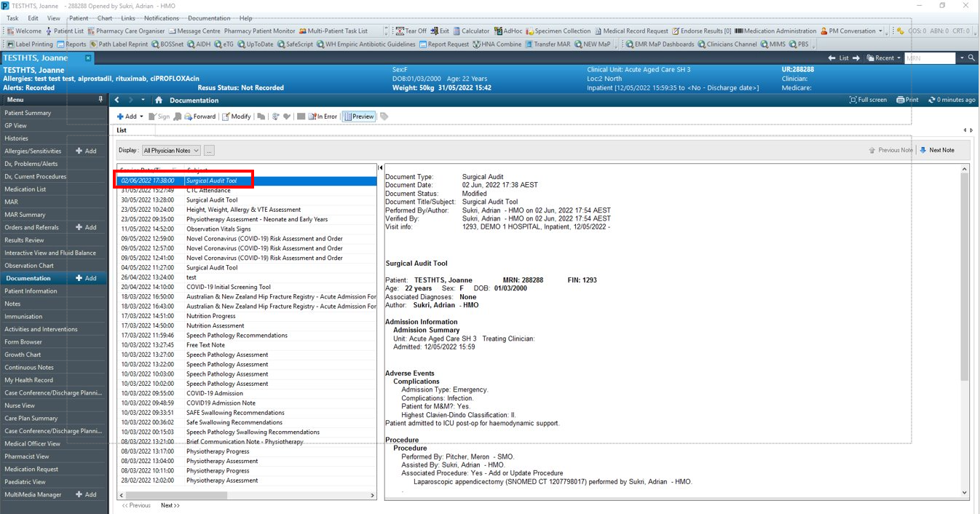Open the BOSSnet link
This screenshot has height=514, width=980.
[x=168, y=44]
